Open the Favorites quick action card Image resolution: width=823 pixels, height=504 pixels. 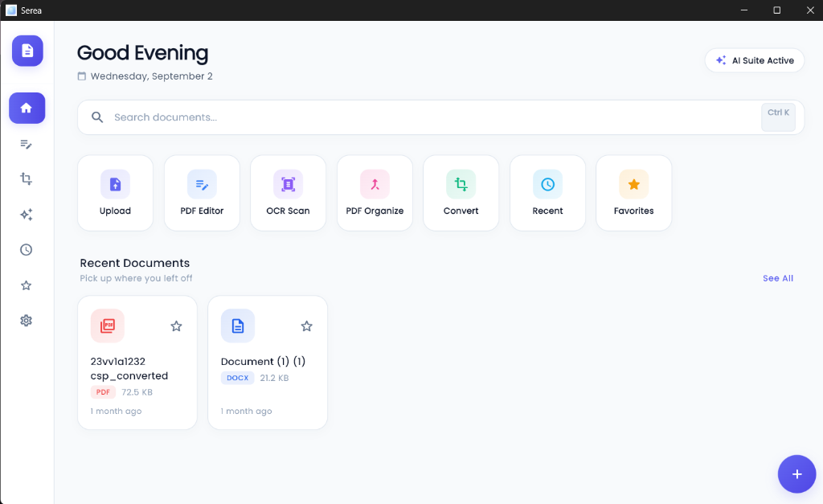click(633, 193)
